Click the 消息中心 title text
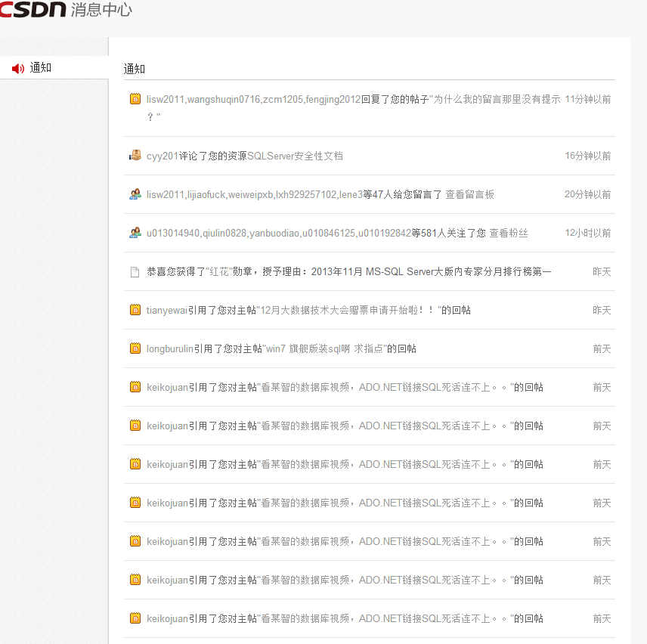The width and height of the screenshot is (647, 644). click(x=101, y=10)
